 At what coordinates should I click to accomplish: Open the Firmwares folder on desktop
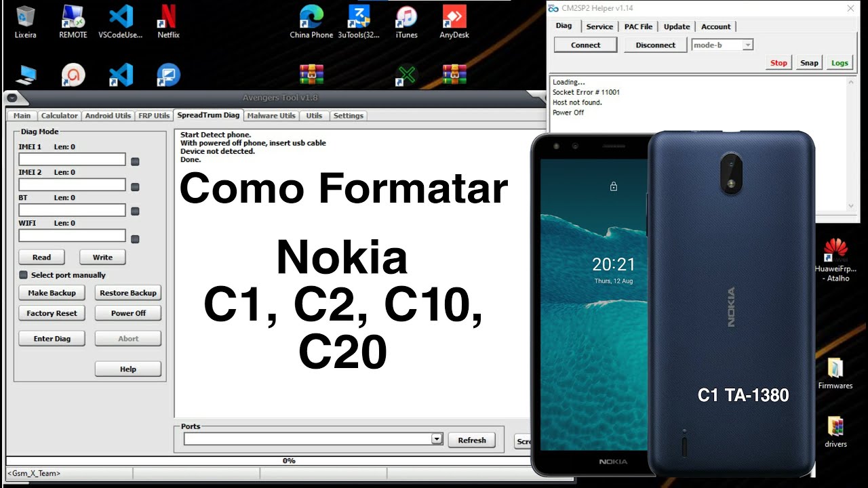835,373
